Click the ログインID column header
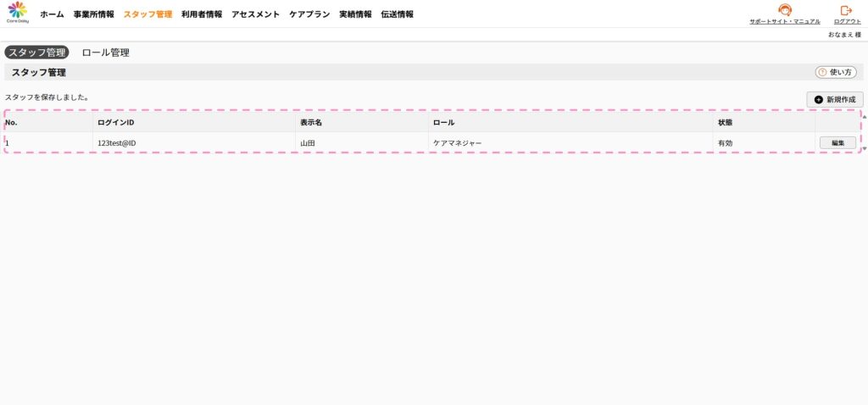This screenshot has height=405, width=868. click(x=116, y=123)
